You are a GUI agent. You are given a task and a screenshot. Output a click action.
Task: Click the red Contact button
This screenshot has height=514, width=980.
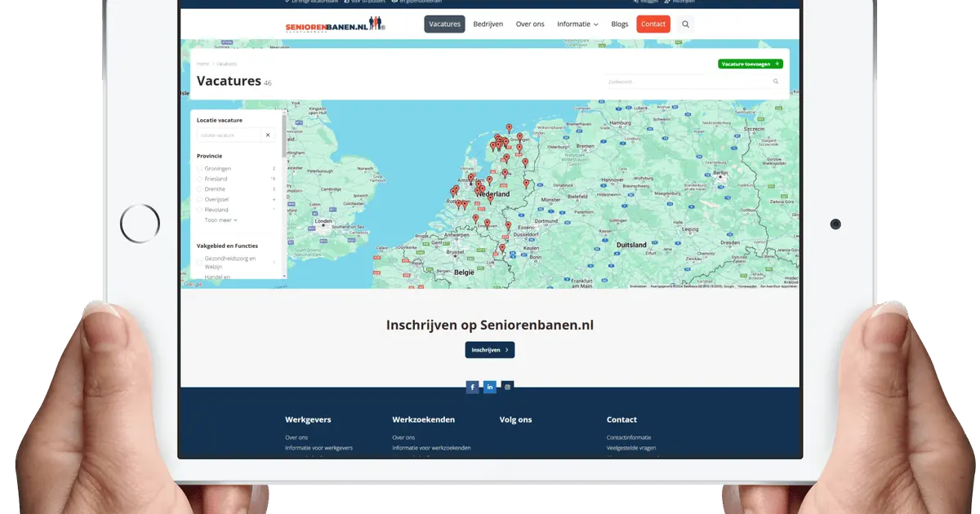[x=653, y=24]
